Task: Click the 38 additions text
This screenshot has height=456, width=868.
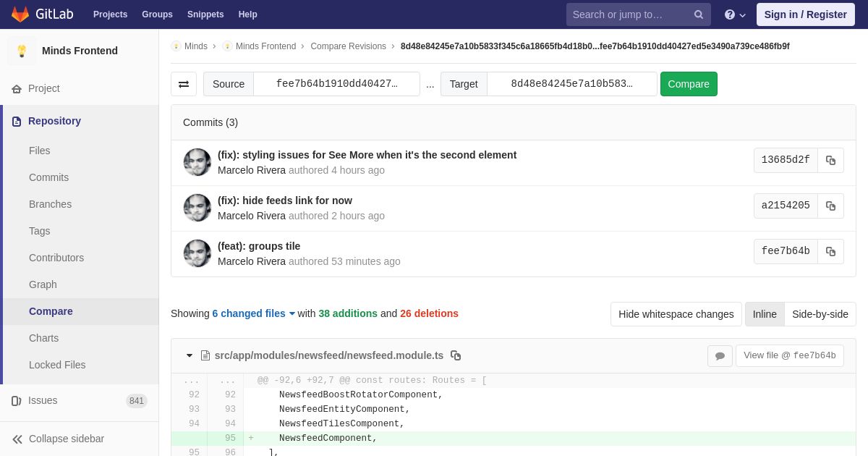Action: pyautogui.click(x=348, y=313)
